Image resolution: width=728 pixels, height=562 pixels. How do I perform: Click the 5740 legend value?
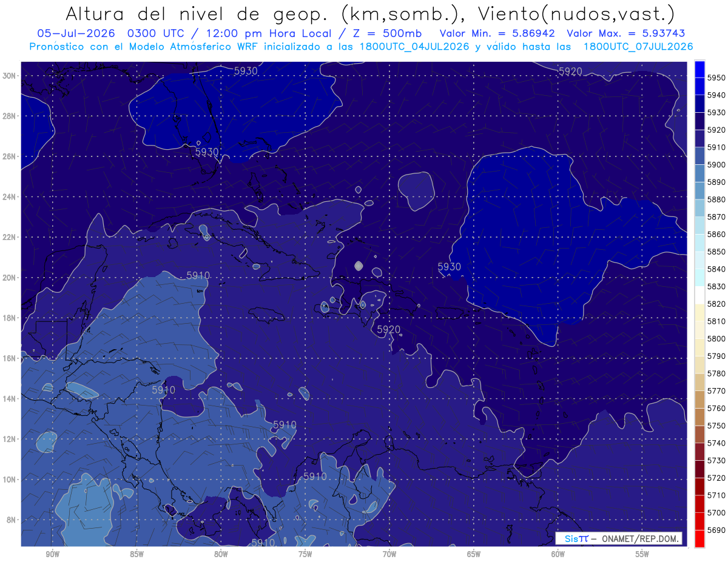[716, 443]
